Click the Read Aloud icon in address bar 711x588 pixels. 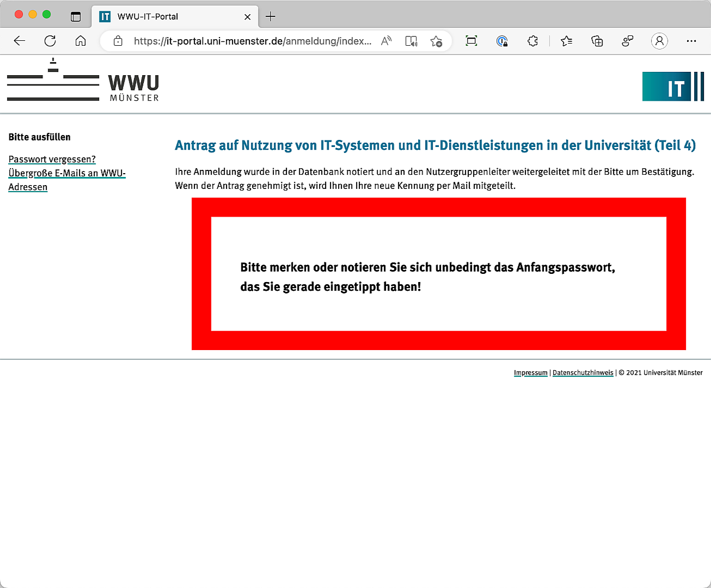pos(386,41)
